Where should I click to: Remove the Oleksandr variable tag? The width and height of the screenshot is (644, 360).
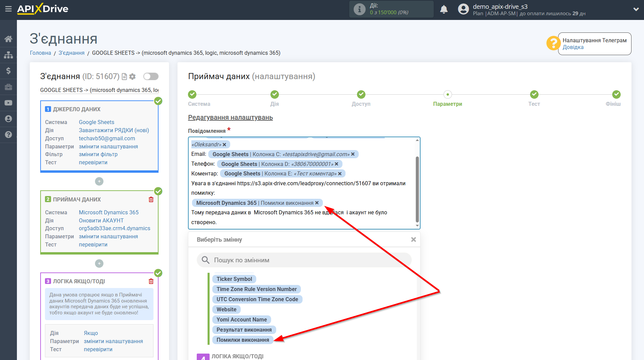point(224,145)
